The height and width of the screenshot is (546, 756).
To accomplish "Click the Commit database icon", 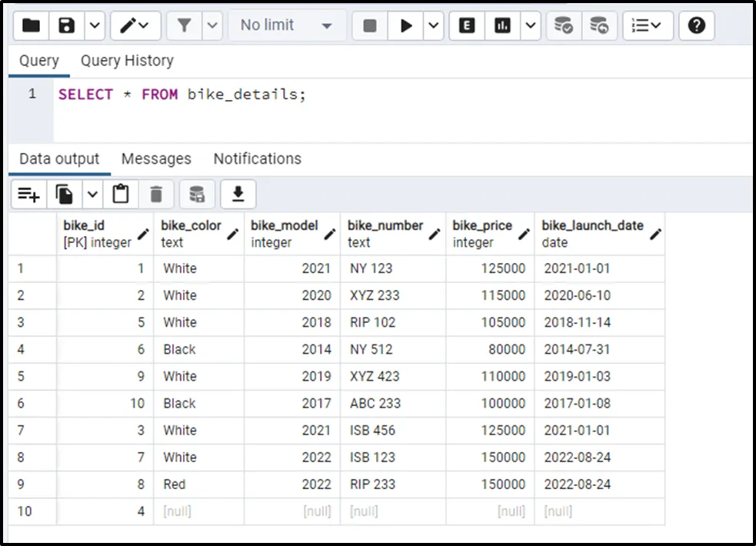I will point(564,25).
